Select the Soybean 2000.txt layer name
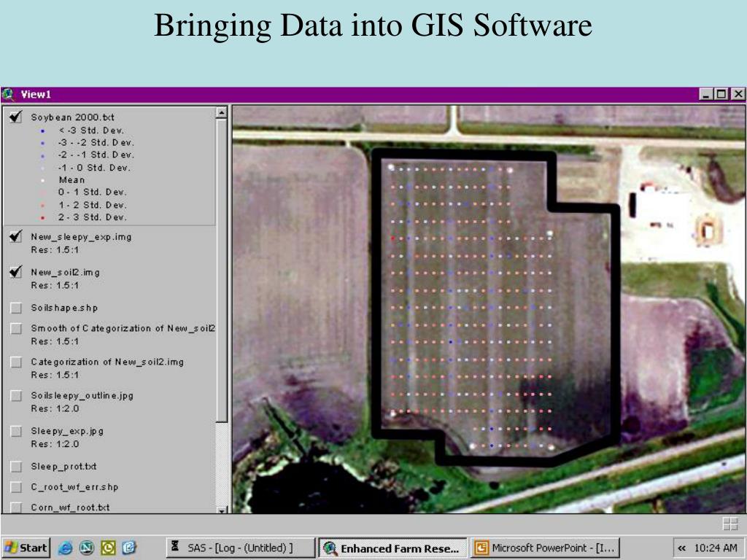The image size is (747, 560). [72, 117]
